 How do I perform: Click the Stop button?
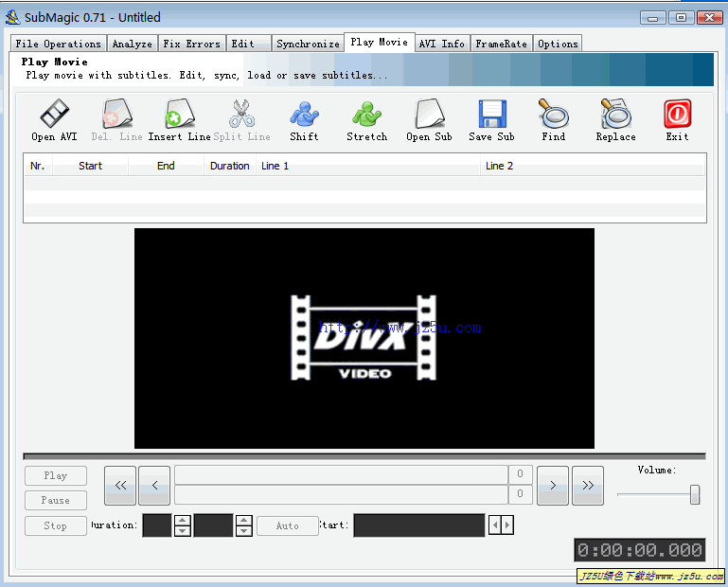coord(56,525)
